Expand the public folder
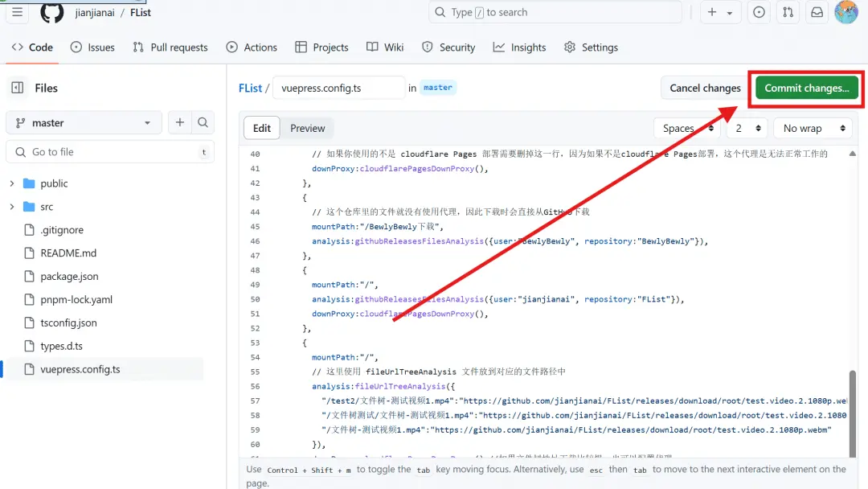 coord(12,183)
